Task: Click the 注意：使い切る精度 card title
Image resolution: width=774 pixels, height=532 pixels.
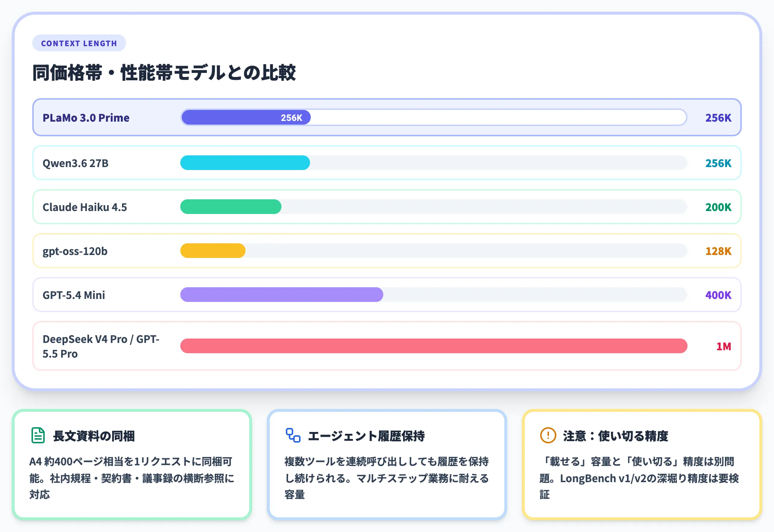Action: (616, 436)
